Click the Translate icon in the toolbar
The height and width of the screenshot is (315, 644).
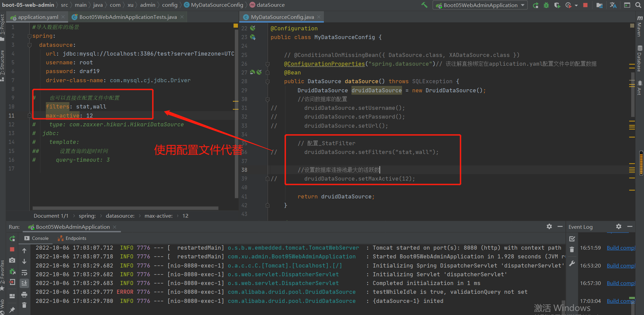pyautogui.click(x=613, y=5)
